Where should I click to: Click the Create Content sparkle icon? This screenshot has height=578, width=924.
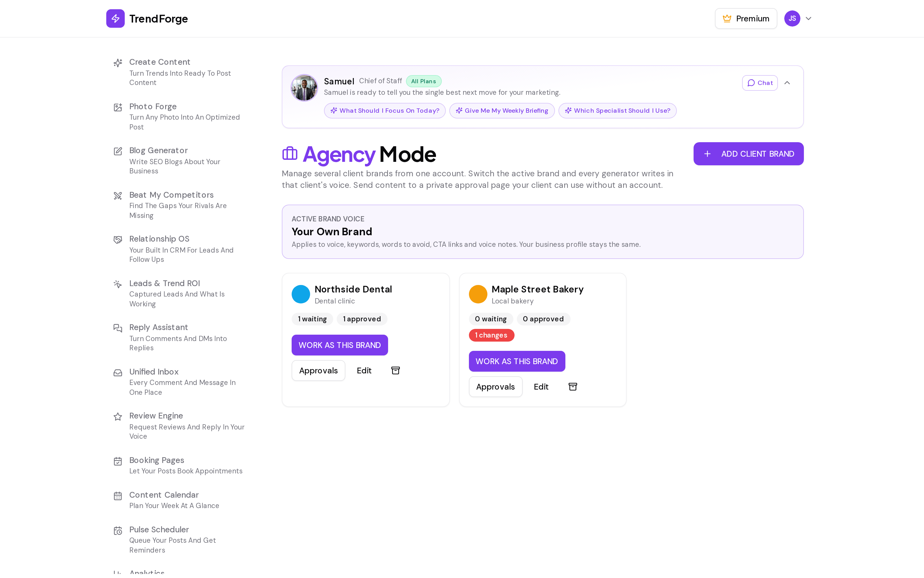pyautogui.click(x=118, y=63)
